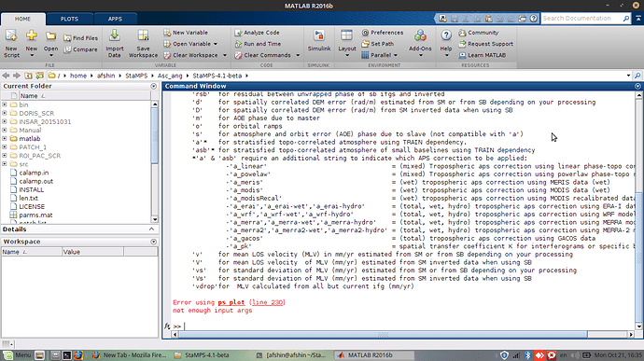
Task: Launch the Compare tool
Action: tap(81, 49)
